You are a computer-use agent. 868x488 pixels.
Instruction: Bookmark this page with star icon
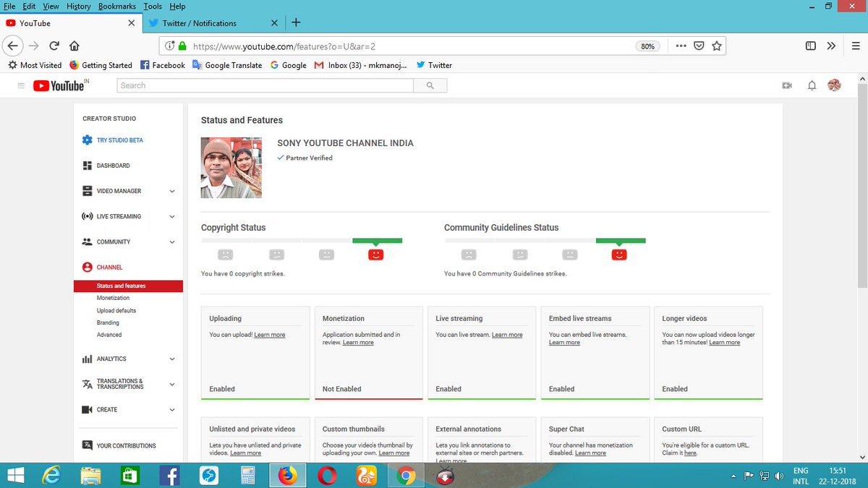(717, 46)
